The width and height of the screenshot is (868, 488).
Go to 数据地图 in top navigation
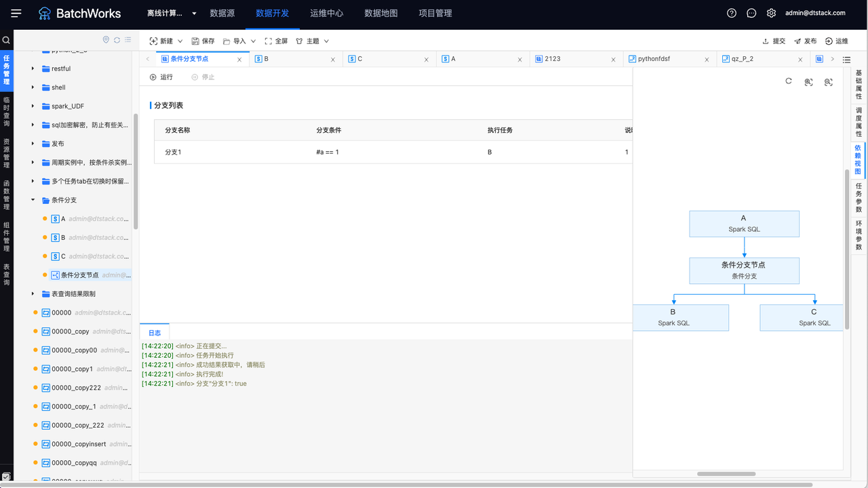tap(381, 13)
